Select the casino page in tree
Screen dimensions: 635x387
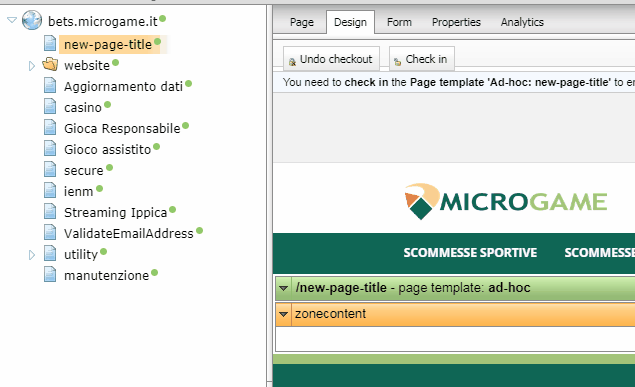coord(83,108)
